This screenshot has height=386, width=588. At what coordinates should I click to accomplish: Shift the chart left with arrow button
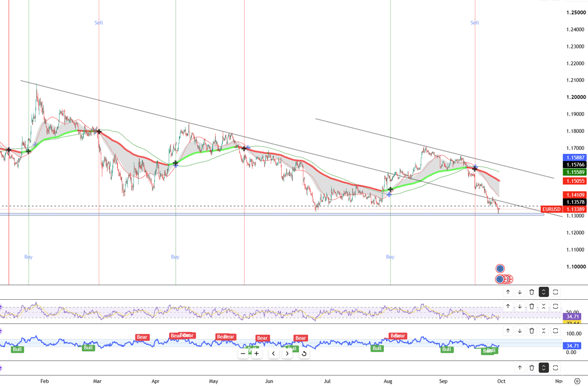coord(274,354)
